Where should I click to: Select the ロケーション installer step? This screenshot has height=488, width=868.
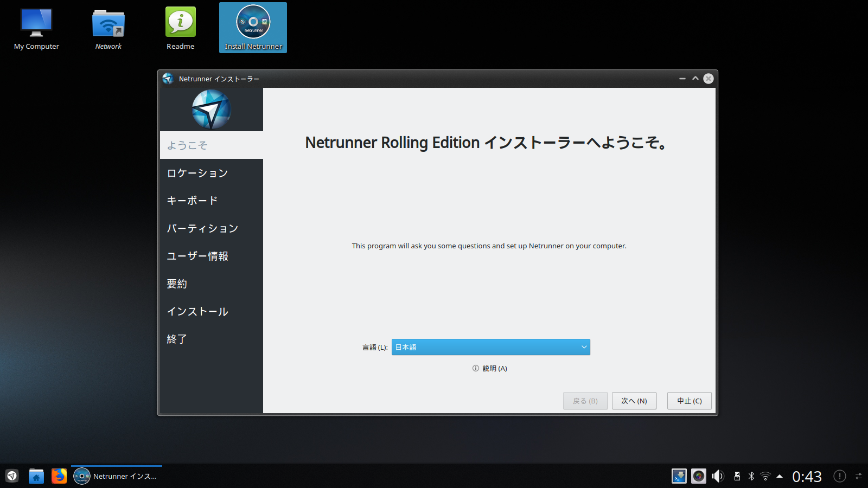[197, 172]
